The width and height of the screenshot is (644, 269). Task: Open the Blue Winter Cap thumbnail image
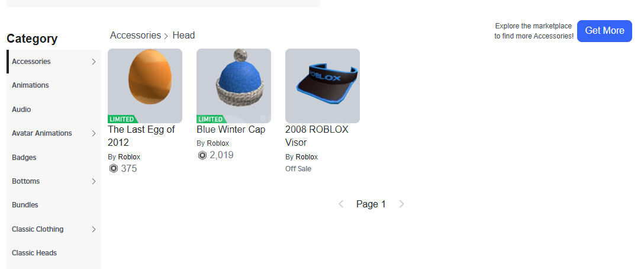coord(234,85)
